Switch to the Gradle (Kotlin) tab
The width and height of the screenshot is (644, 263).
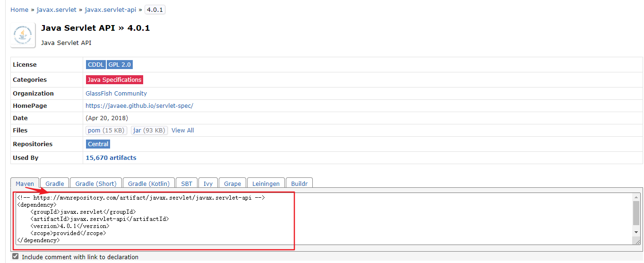tap(149, 184)
